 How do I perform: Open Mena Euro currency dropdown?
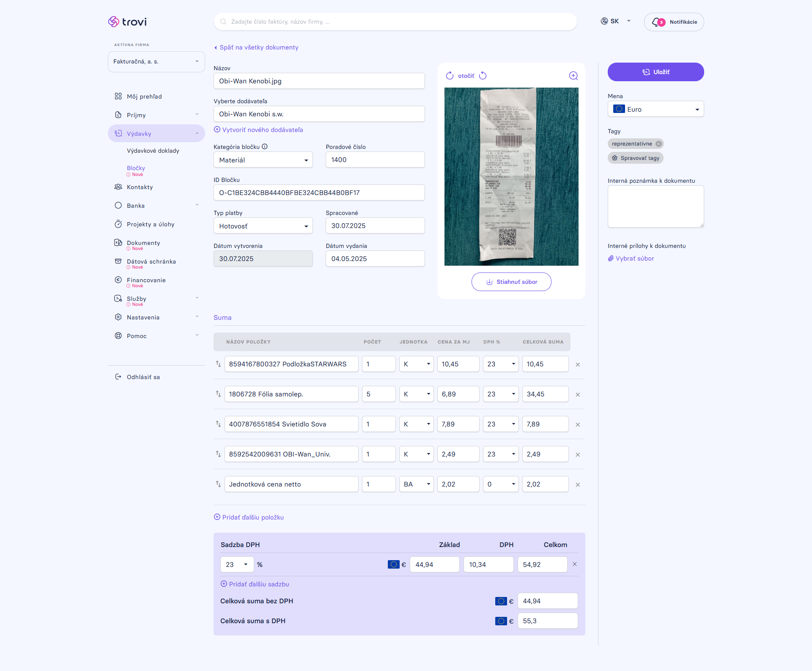656,109
